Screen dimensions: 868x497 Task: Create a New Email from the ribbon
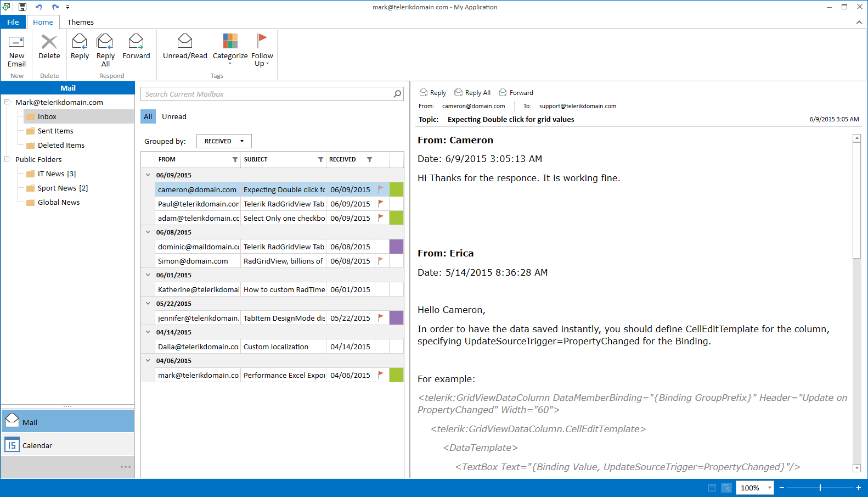coord(17,51)
